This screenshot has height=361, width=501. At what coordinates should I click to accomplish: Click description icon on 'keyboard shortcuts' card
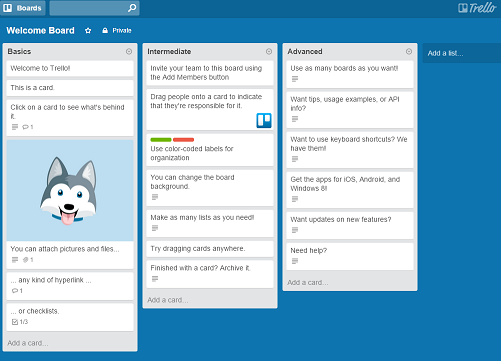[295, 159]
